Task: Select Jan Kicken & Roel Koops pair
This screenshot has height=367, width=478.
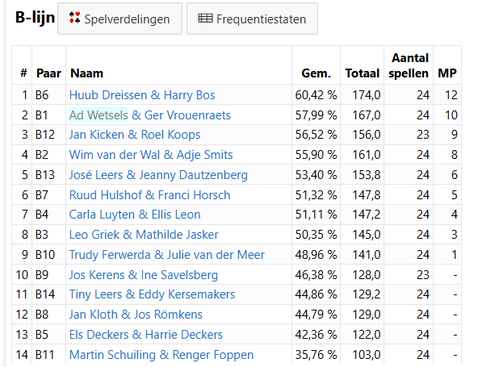Action: pos(135,135)
